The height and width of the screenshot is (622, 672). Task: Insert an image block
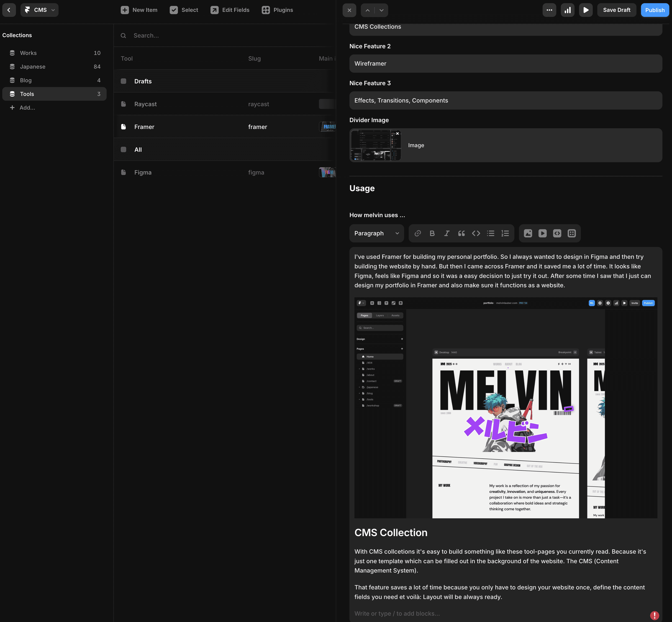[x=528, y=233]
